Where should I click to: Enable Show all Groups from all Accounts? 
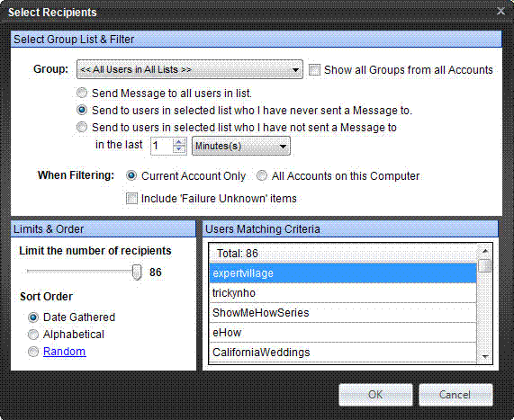(x=314, y=70)
